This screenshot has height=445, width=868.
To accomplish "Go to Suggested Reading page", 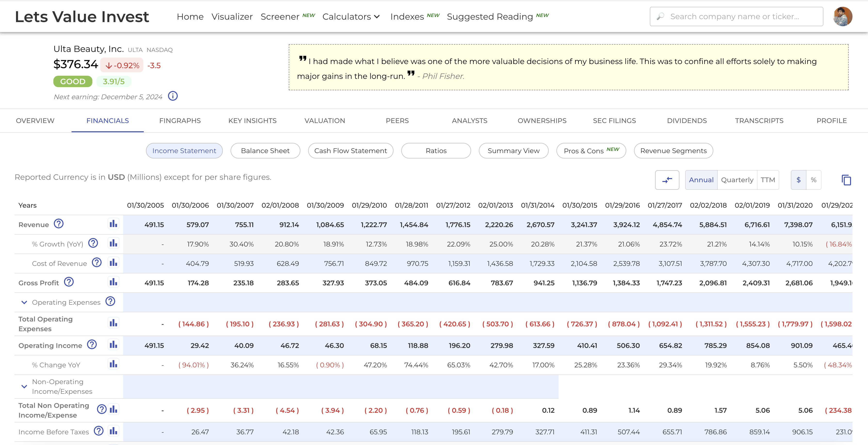I will click(x=490, y=16).
